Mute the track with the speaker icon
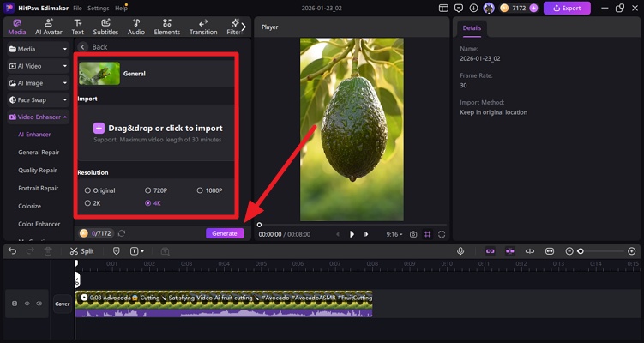 [x=39, y=304]
